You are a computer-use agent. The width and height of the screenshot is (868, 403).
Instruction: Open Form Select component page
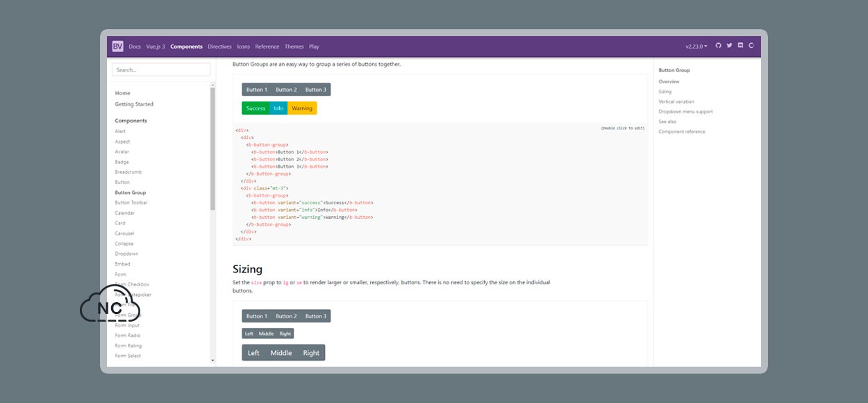click(128, 356)
